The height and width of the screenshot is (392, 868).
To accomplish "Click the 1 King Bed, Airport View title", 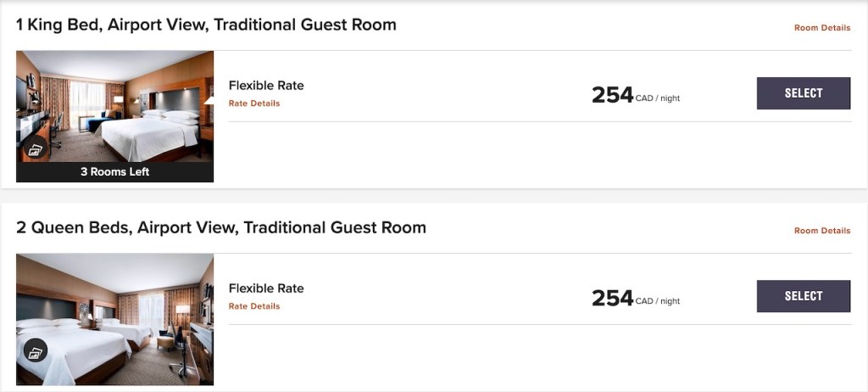I will pos(206,25).
